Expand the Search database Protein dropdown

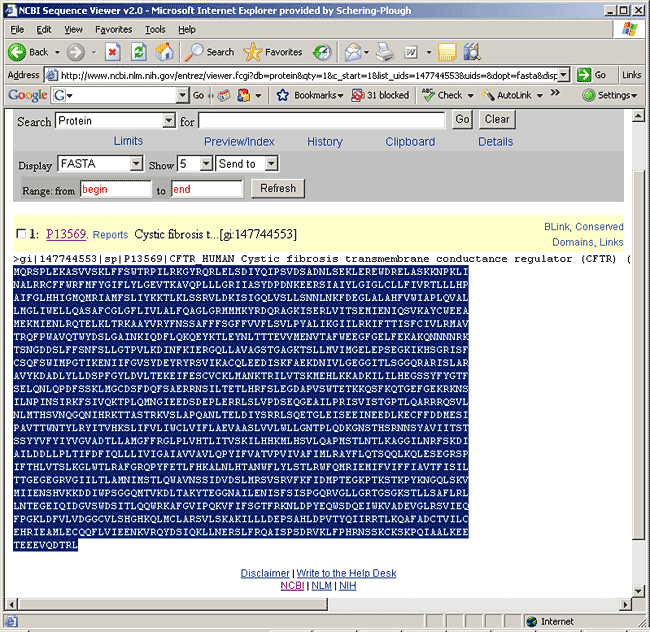point(168,121)
